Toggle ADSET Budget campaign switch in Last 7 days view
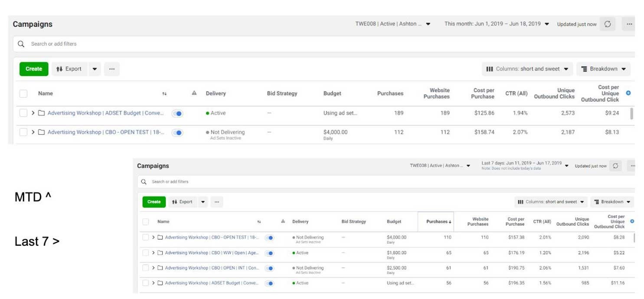The width and height of the screenshot is (644, 299). click(x=269, y=283)
